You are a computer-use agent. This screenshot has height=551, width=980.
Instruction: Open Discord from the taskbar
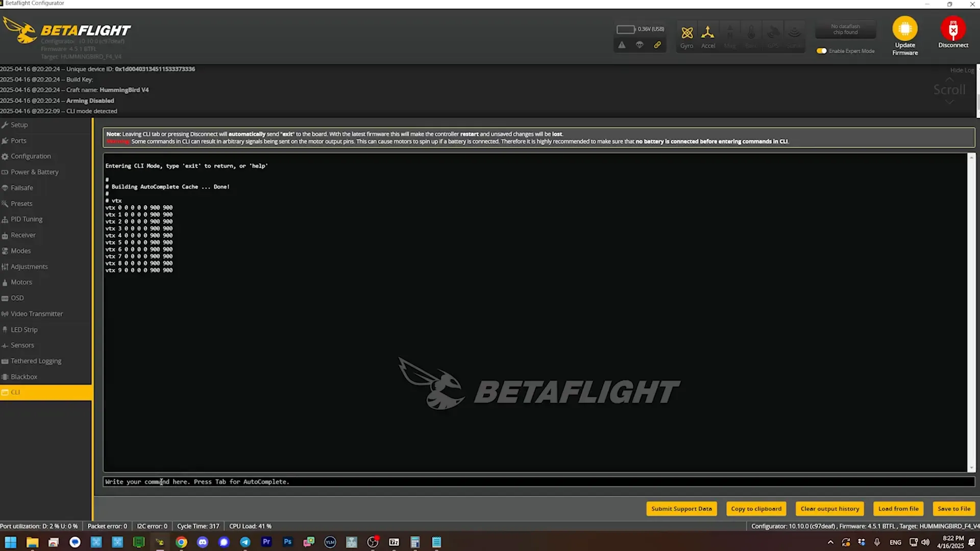pyautogui.click(x=203, y=542)
